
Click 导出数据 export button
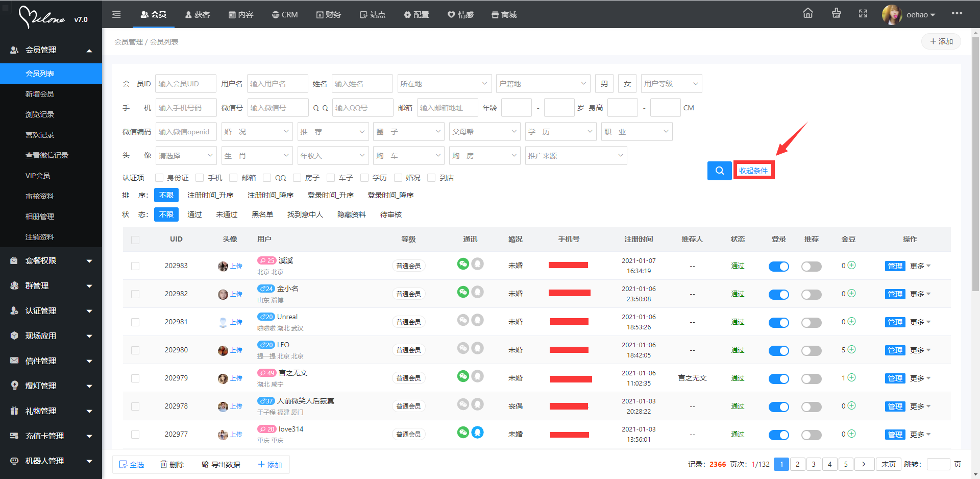pos(220,464)
